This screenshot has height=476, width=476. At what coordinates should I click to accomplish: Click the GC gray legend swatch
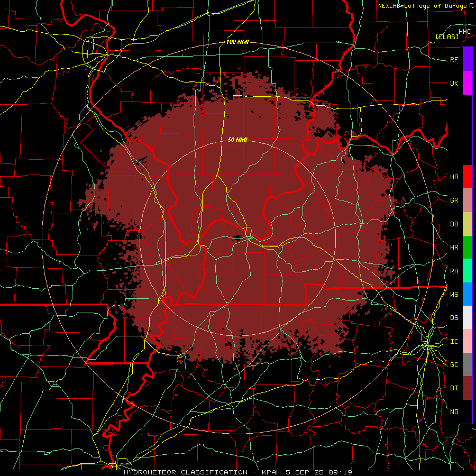(x=467, y=364)
